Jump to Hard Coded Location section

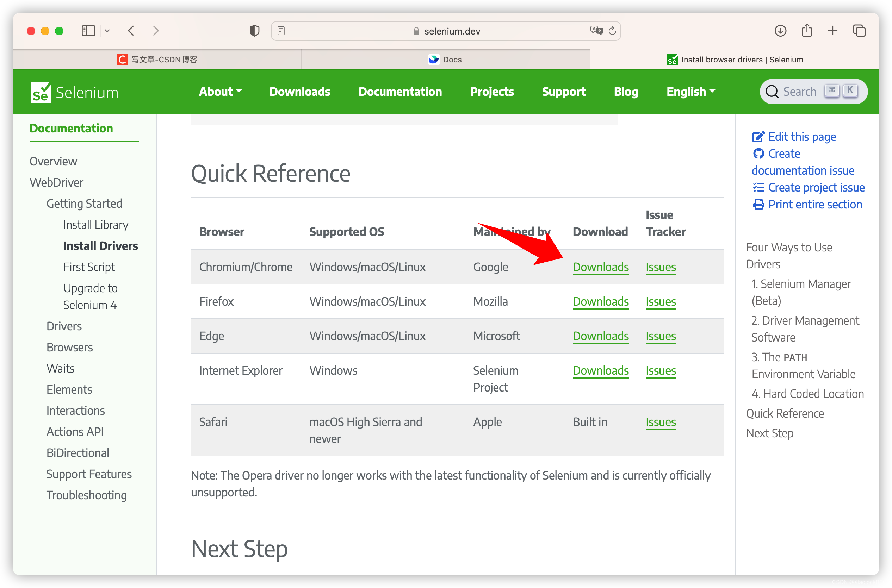pos(807,393)
